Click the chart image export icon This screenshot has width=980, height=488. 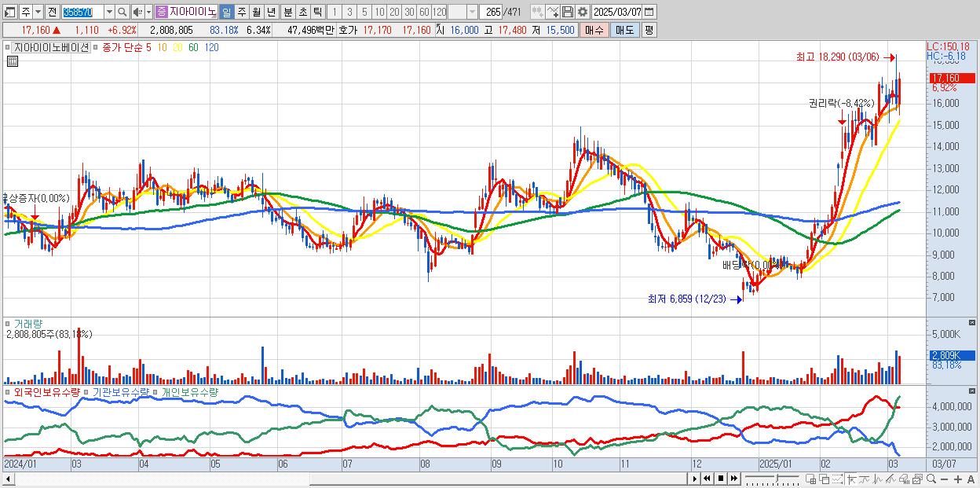pyautogui.click(x=917, y=479)
